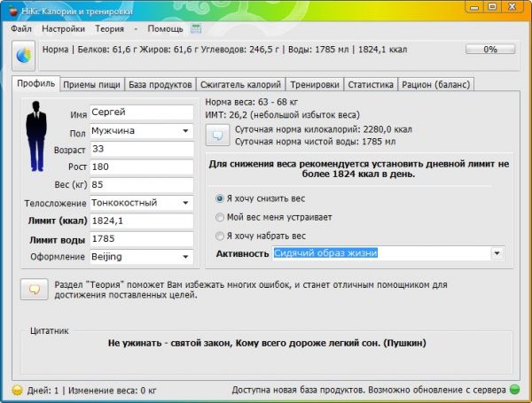
Task: Click the 0% progress bar
Action: tap(490, 49)
